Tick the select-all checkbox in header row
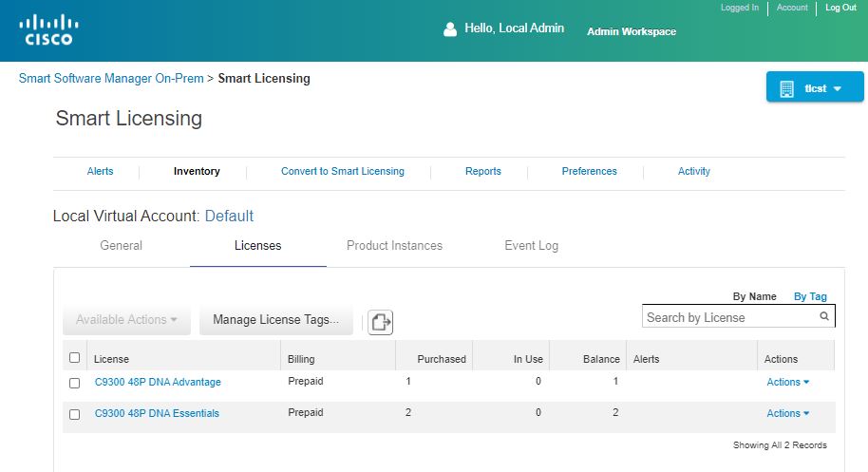 [75, 357]
